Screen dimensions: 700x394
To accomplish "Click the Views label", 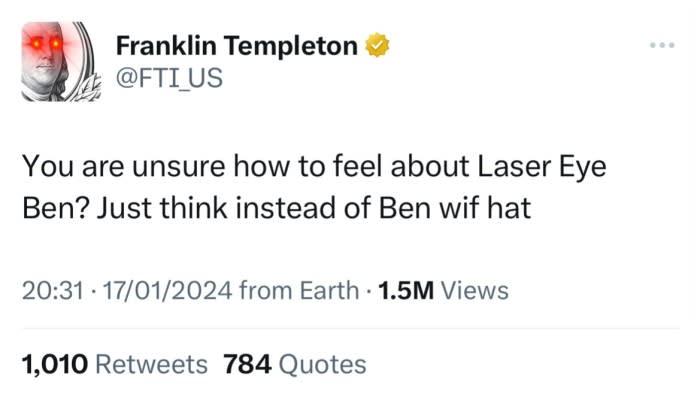I will pyautogui.click(x=475, y=290).
